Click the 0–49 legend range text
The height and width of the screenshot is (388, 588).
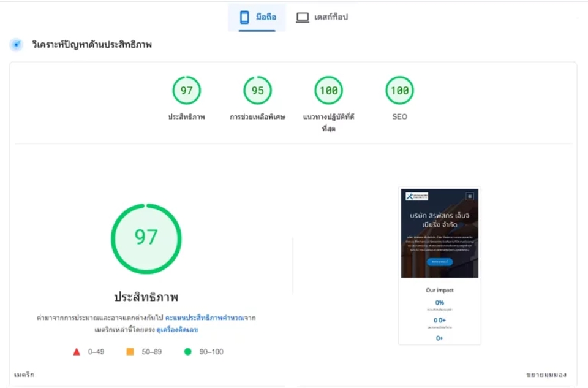click(96, 352)
